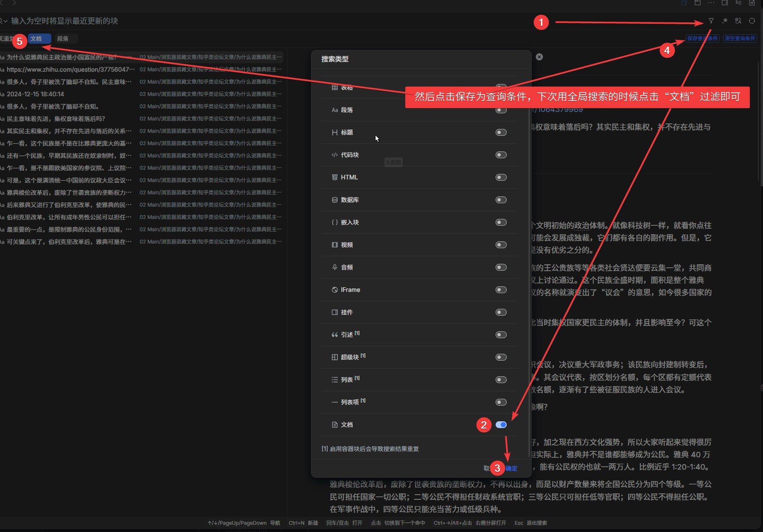The width and height of the screenshot is (763, 532).
Task: Click the 数据库 database icon
Action: [x=335, y=200]
